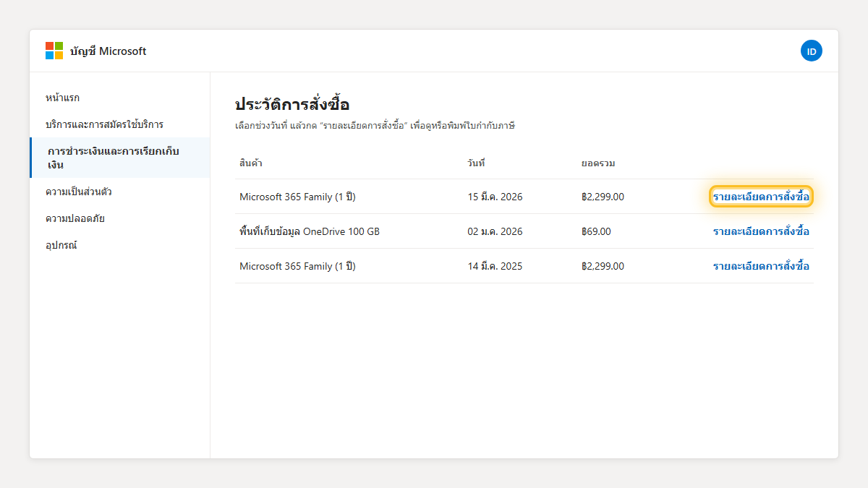Open the ID account avatar

click(812, 51)
